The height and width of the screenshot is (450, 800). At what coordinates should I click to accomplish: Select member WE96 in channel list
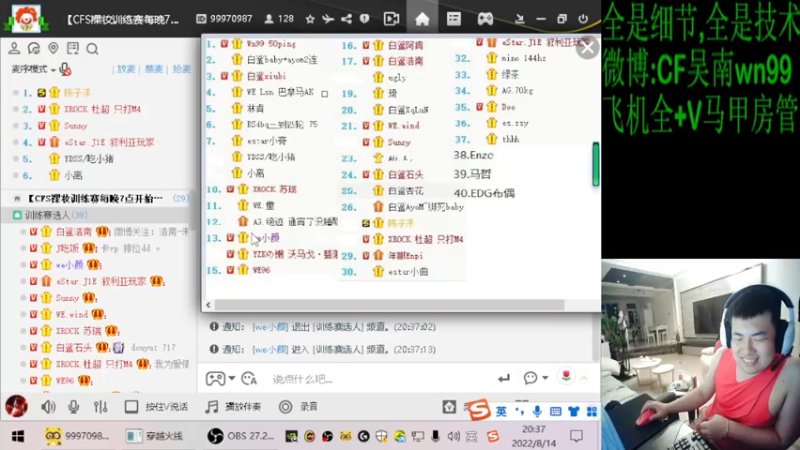tap(65, 381)
